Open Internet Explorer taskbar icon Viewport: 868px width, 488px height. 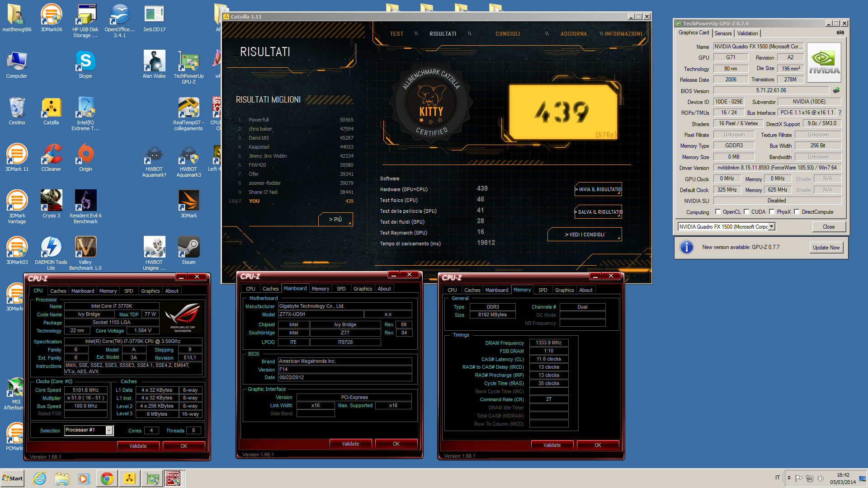pyautogui.click(x=40, y=479)
